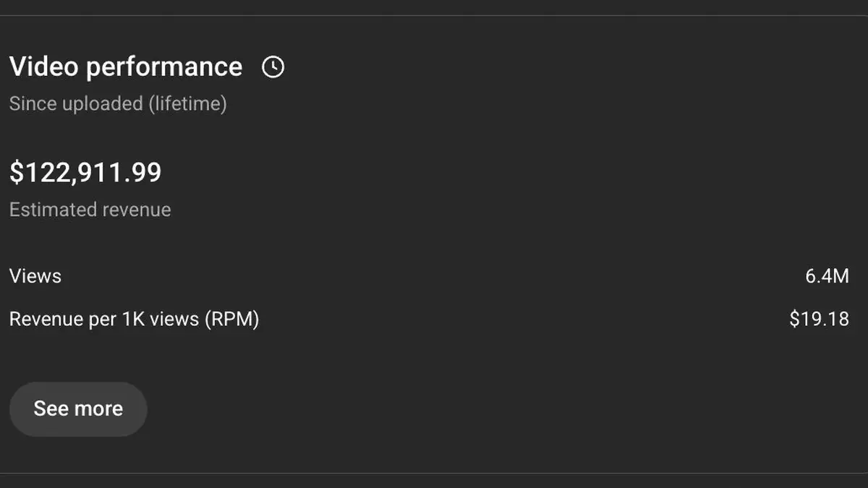
Task: Click the $19.18 RPM value
Action: 819,319
